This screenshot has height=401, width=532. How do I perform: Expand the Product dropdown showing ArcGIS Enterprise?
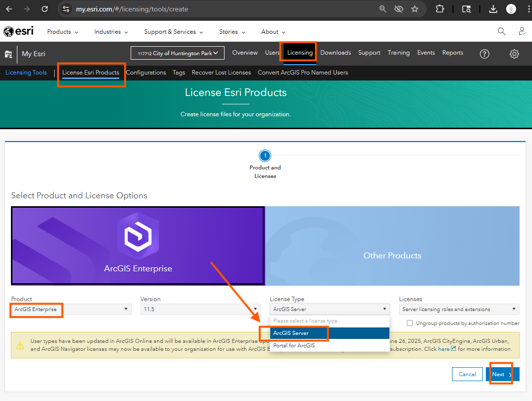pos(71,309)
